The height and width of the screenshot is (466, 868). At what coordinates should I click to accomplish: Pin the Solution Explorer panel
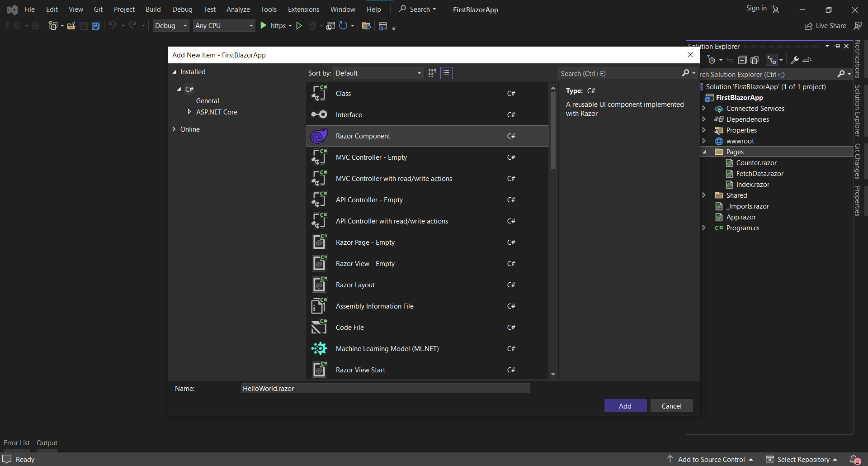point(837,46)
